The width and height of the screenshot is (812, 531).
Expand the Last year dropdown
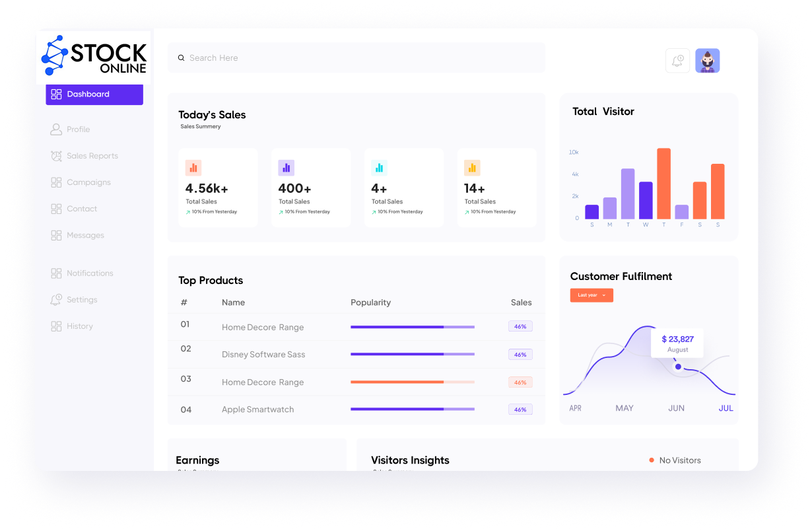click(592, 295)
